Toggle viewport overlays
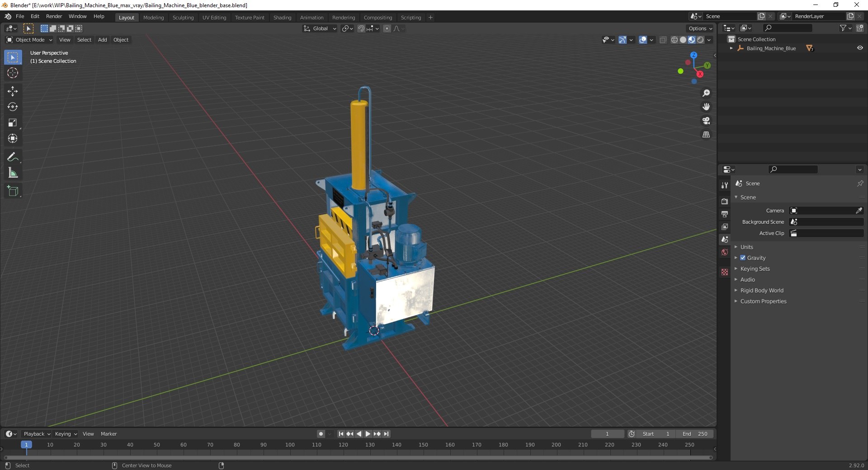 coord(643,40)
